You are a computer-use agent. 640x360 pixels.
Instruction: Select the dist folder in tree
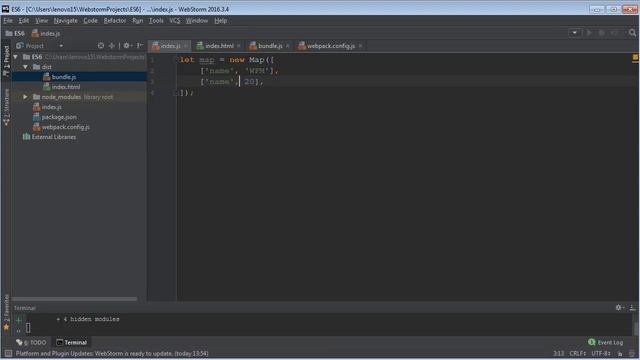[x=42, y=67]
